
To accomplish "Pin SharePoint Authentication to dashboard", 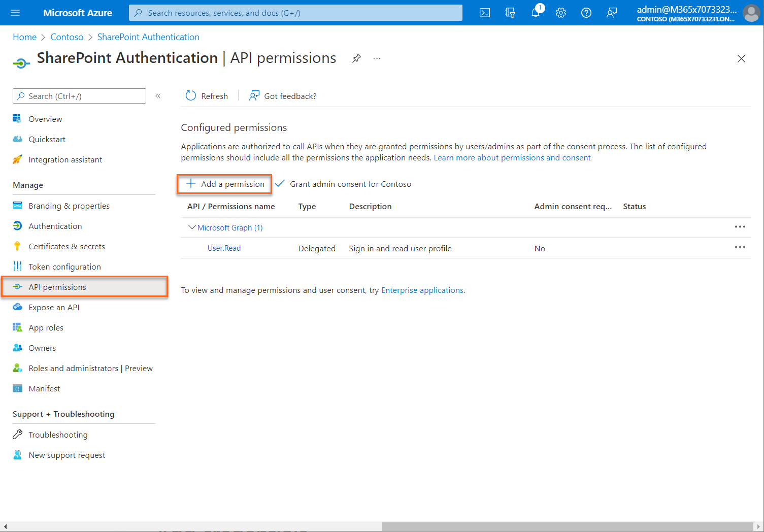I will click(356, 58).
